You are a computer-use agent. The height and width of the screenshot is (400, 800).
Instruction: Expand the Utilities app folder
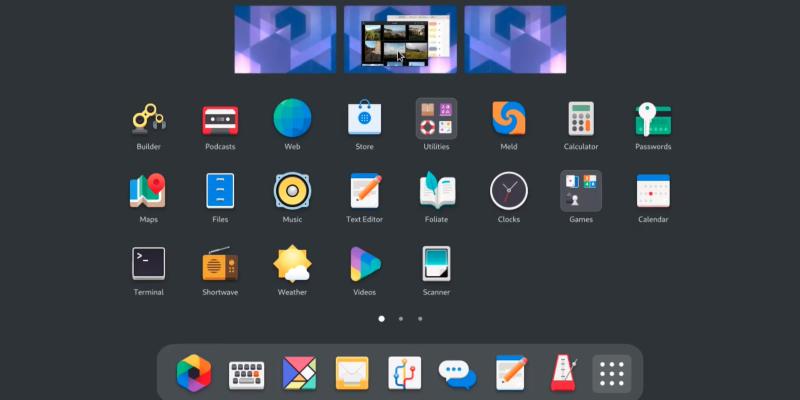point(436,119)
